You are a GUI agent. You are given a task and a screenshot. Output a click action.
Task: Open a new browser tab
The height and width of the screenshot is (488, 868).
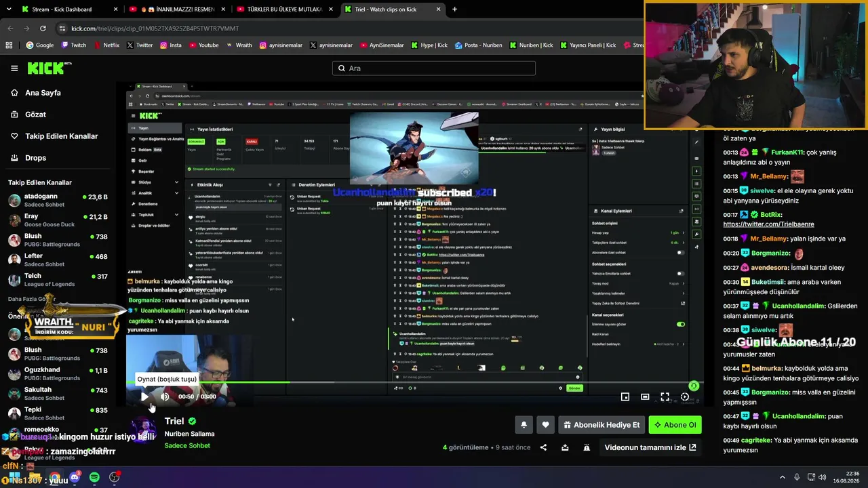454,9
